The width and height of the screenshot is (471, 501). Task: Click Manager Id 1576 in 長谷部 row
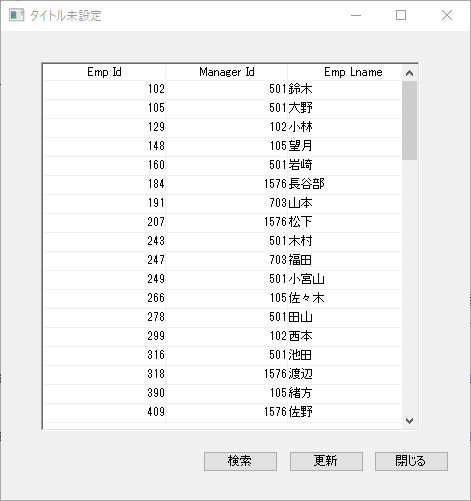coord(227,184)
